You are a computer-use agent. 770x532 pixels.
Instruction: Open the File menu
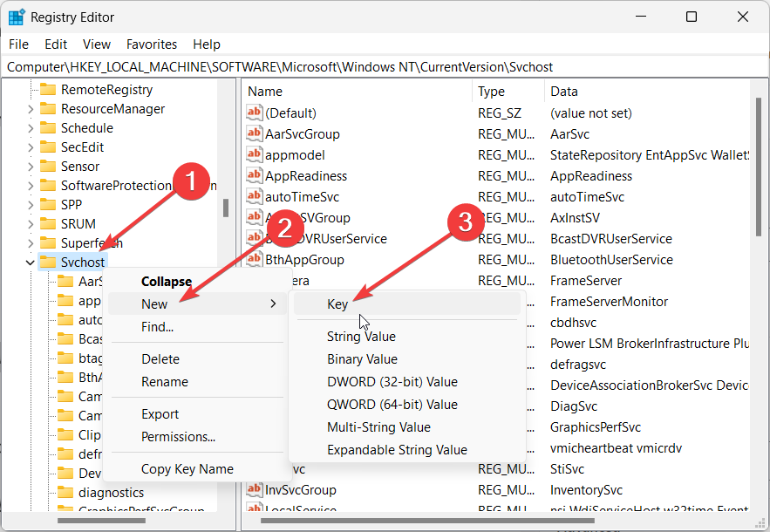(18, 44)
